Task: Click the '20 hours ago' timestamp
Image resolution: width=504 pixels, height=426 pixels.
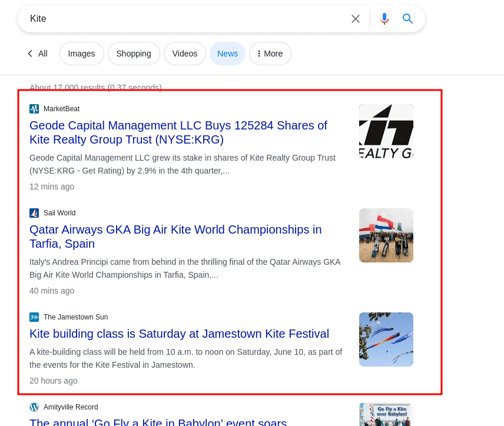Action: (x=54, y=381)
